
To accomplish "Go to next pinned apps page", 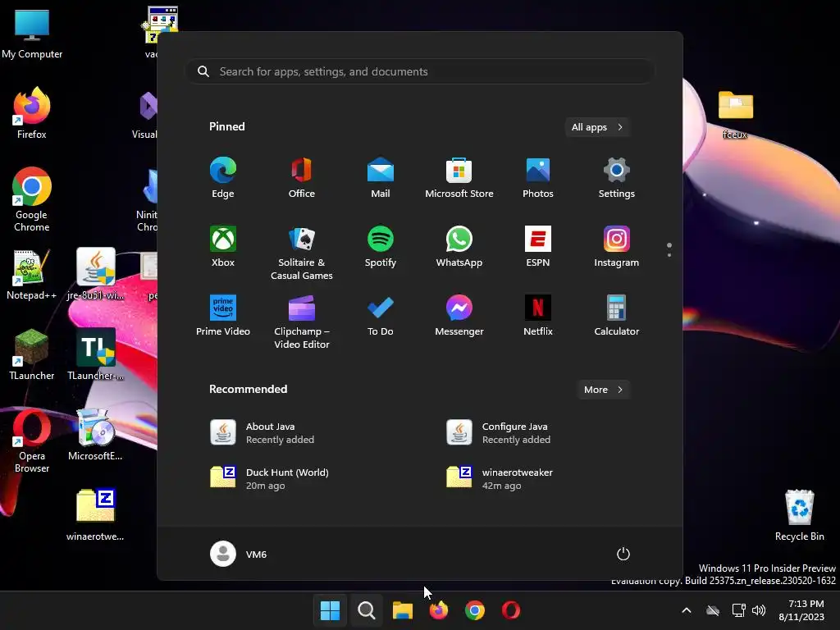I will tap(669, 255).
